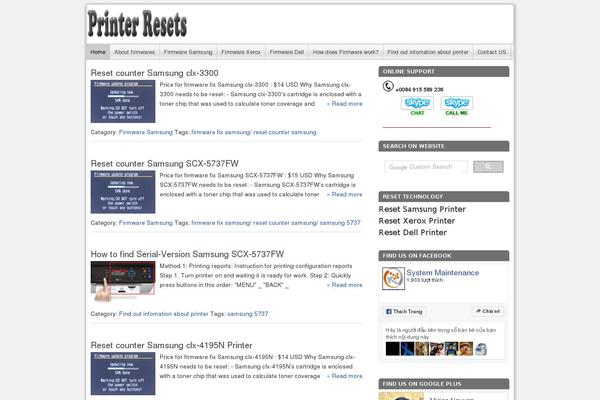The image size is (600, 400).
Task: Open How does Firmware work? page
Action: [346, 52]
